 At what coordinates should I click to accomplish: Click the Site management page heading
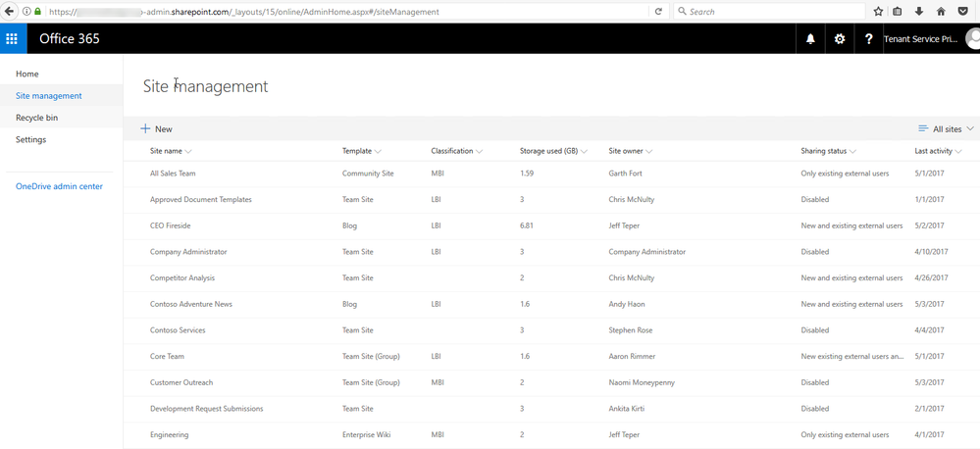point(206,86)
